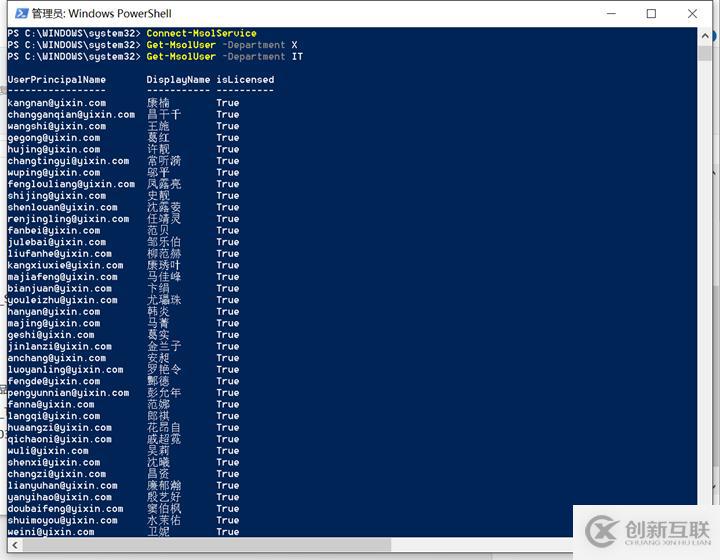The image size is (720, 560).
Task: Click the vertical scrollbar thumb
Action: click(704, 52)
